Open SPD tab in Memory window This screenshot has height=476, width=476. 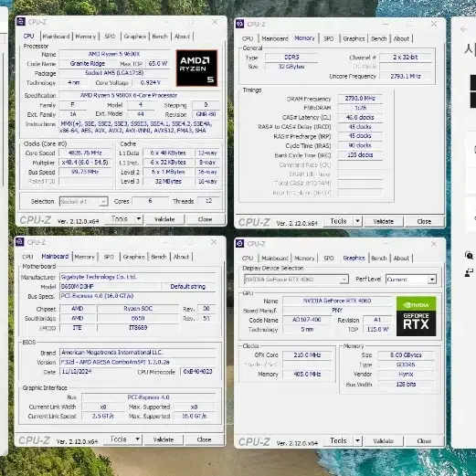coord(328,38)
